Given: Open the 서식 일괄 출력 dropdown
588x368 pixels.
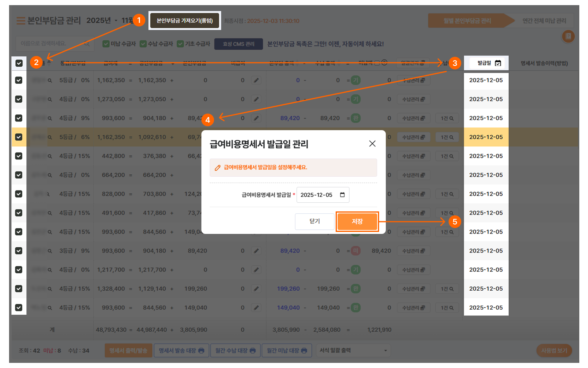Looking at the screenshot, I should coord(353,351).
